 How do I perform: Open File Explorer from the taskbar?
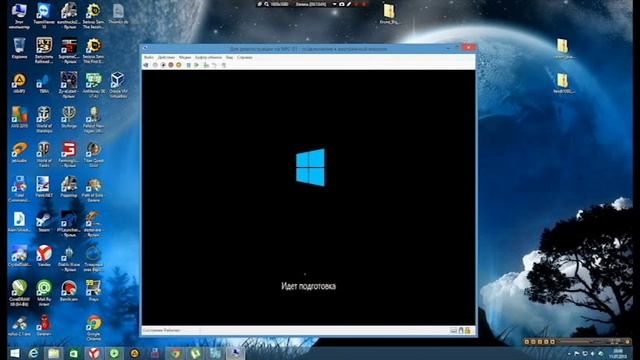[53, 353]
